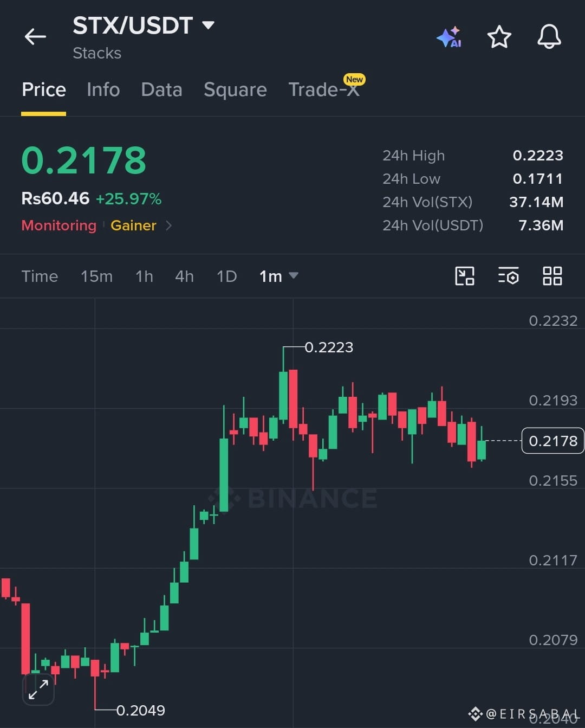The width and height of the screenshot is (585, 728).
Task: Tap the 24h High value 0.2223
Action: (538, 156)
